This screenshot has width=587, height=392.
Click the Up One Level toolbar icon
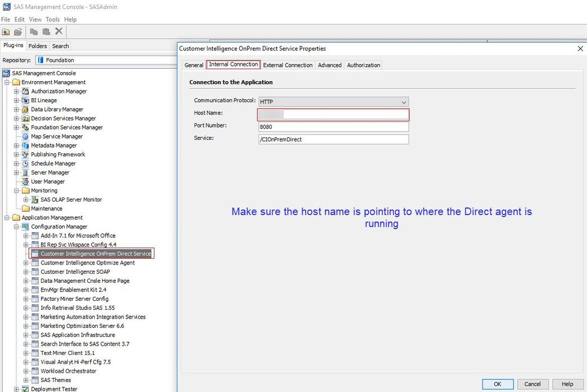click(6, 32)
